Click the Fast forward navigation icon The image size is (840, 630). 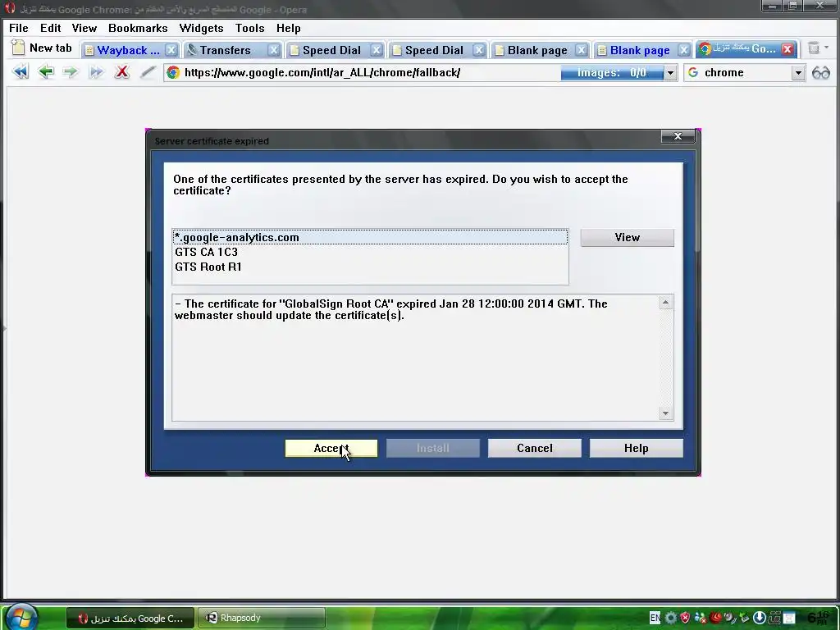(x=96, y=72)
